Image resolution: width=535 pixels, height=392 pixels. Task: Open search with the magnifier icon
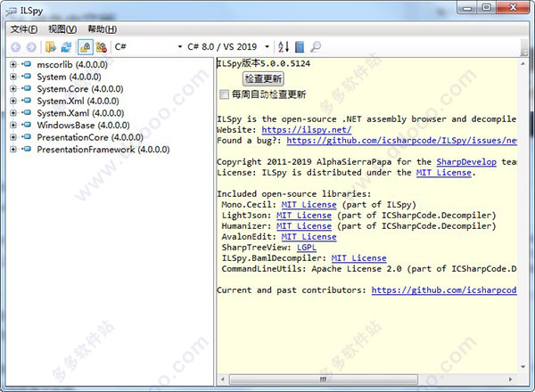(316, 46)
